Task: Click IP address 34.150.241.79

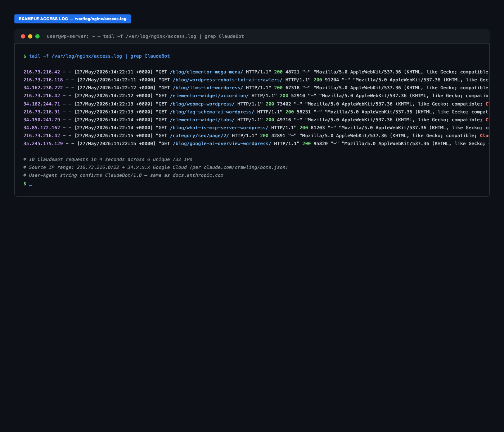Action: point(42,120)
